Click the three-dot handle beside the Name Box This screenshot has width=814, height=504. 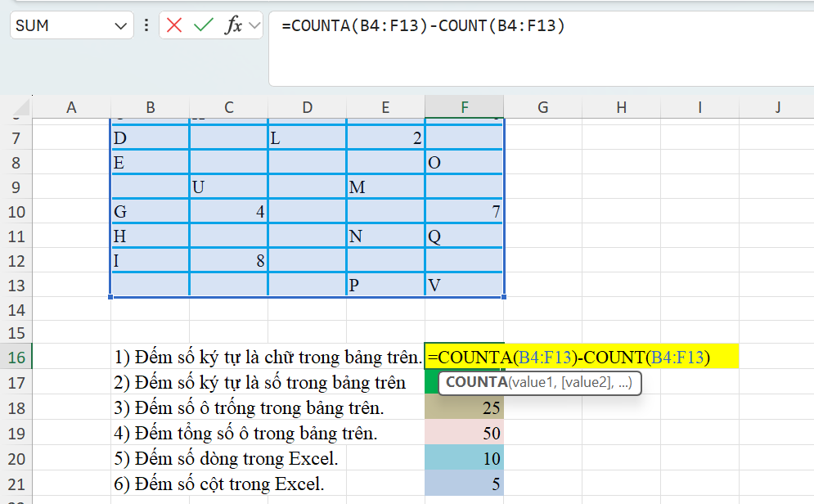tap(146, 25)
